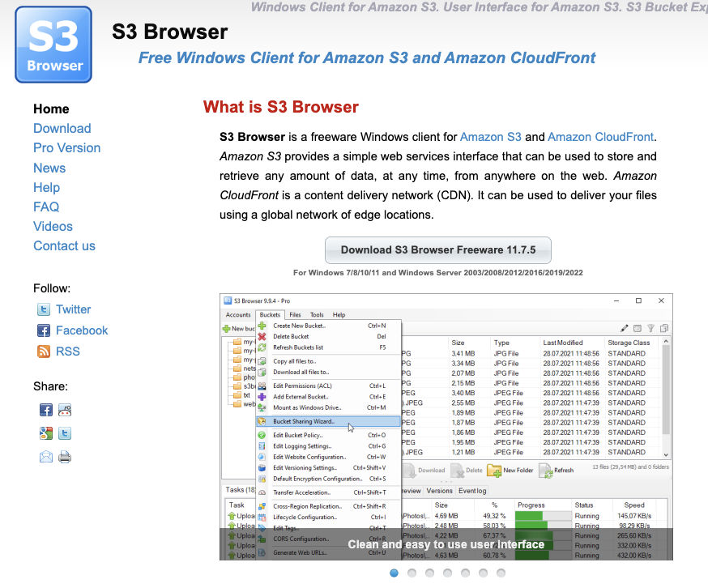Click the Facebook icon under Follow

pyautogui.click(x=44, y=330)
